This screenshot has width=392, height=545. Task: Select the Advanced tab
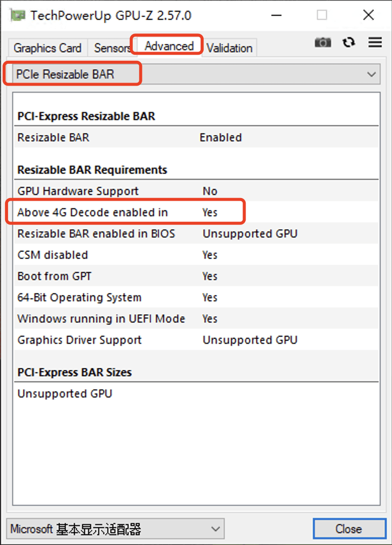(169, 46)
